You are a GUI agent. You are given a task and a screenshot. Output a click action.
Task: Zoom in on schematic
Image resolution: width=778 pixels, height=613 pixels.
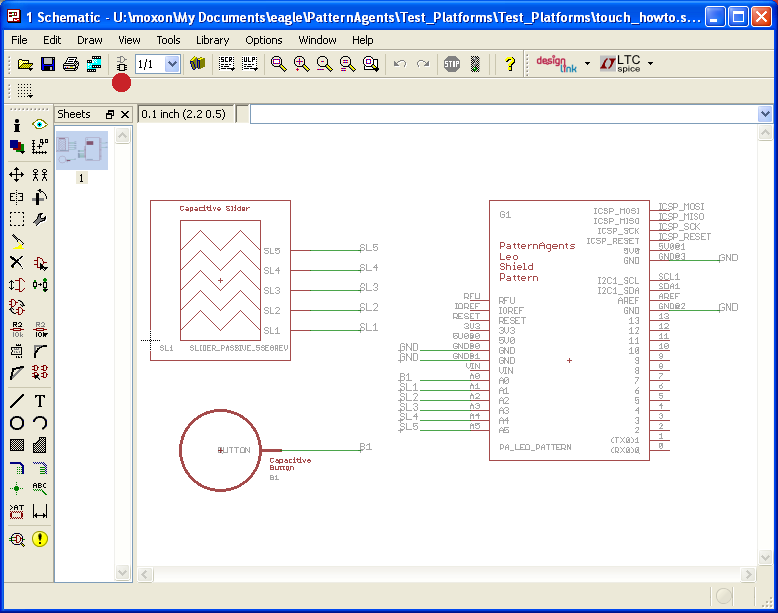301,64
